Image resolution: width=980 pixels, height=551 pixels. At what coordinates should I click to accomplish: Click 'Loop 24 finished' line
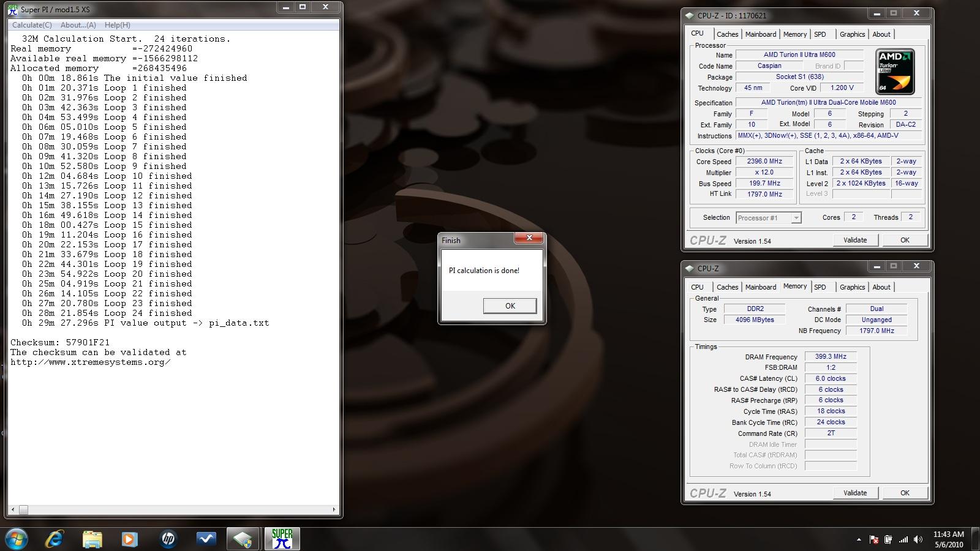pyautogui.click(x=107, y=313)
